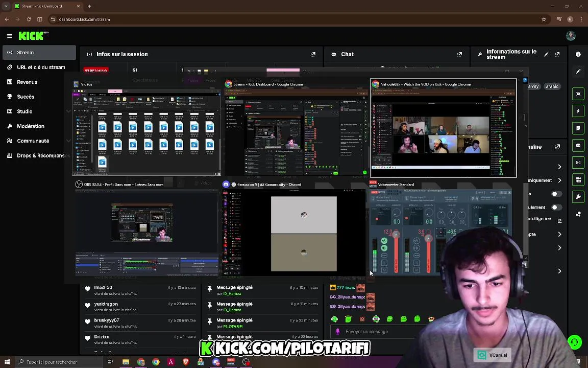This screenshot has width=588, height=368.
Task: Open the bottom-most chevron row in channel settings
Action: [x=559, y=271]
